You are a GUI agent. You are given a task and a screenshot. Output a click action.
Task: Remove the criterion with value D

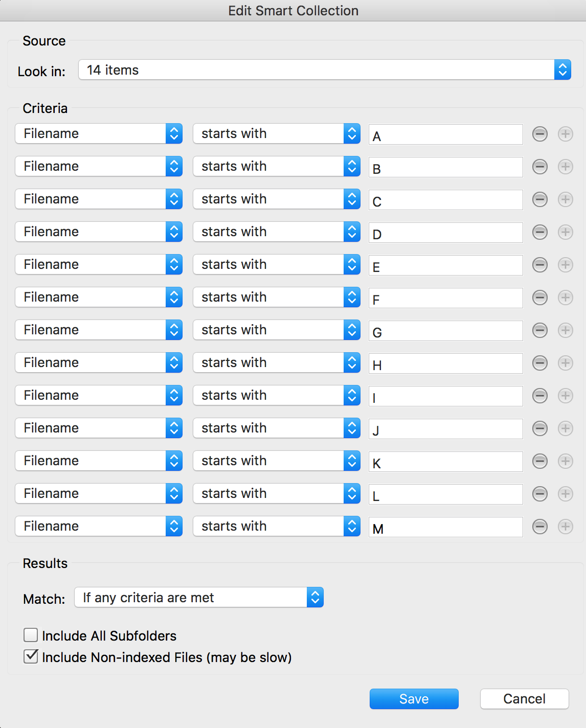[x=540, y=232]
